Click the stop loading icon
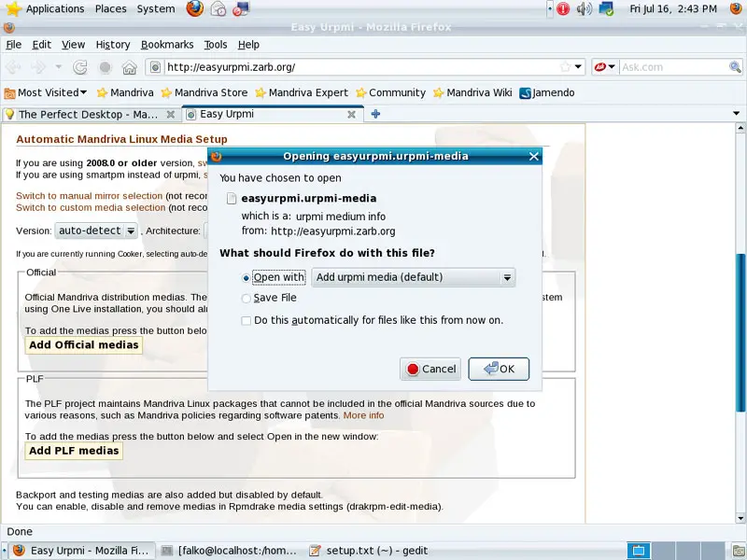This screenshot has height=560, width=747. (x=105, y=67)
